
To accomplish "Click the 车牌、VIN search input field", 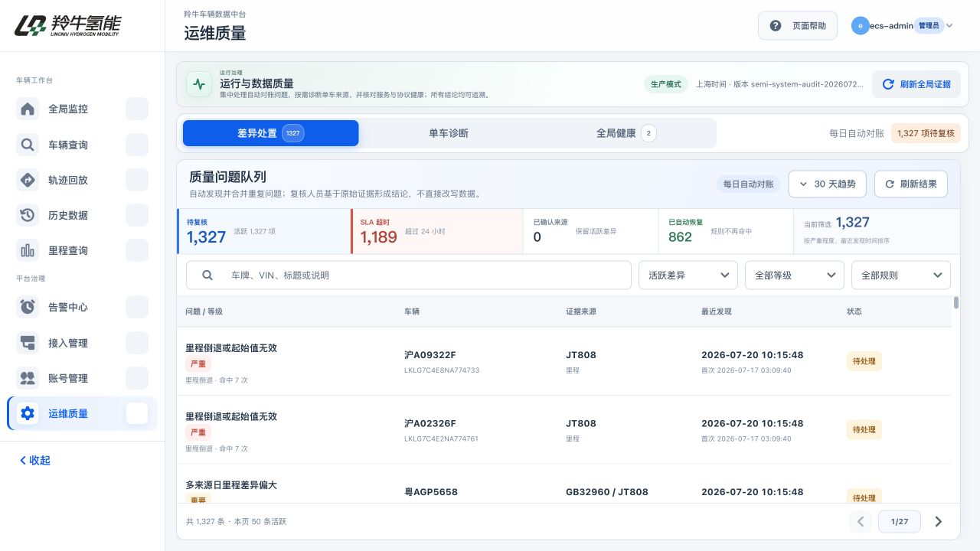I will [409, 275].
